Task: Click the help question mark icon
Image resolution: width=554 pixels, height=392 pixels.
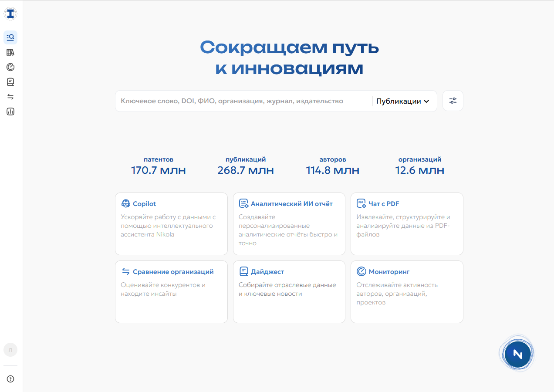Action: pos(10,379)
